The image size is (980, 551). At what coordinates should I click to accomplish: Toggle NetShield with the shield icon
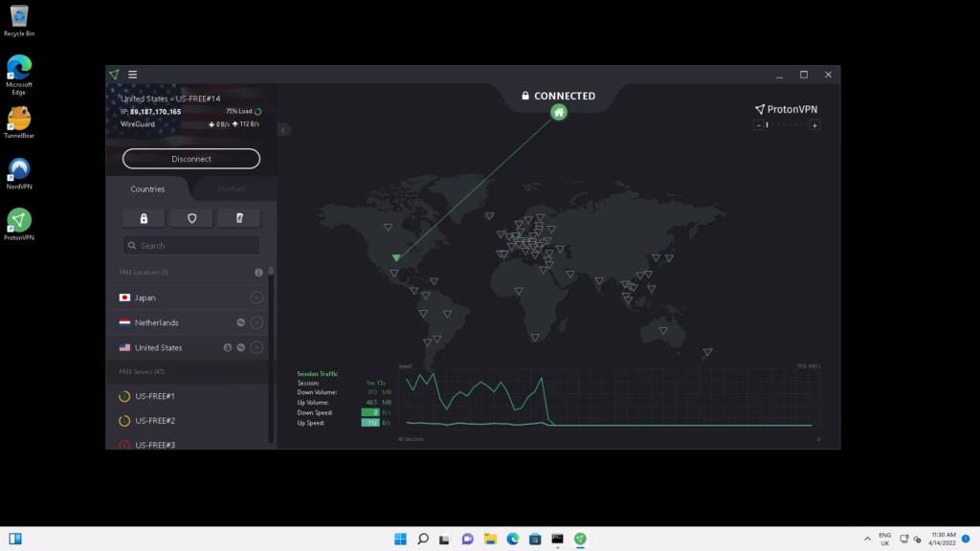(x=191, y=218)
